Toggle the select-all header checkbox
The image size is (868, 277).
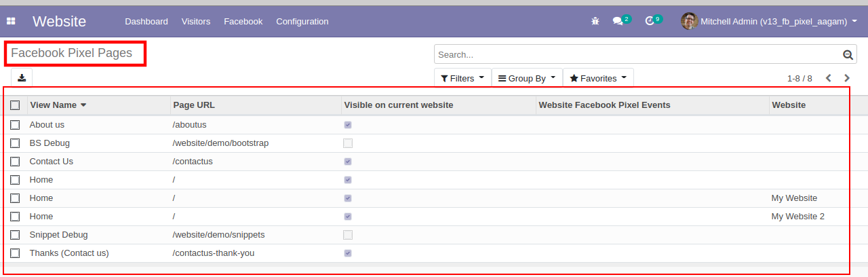coord(15,105)
